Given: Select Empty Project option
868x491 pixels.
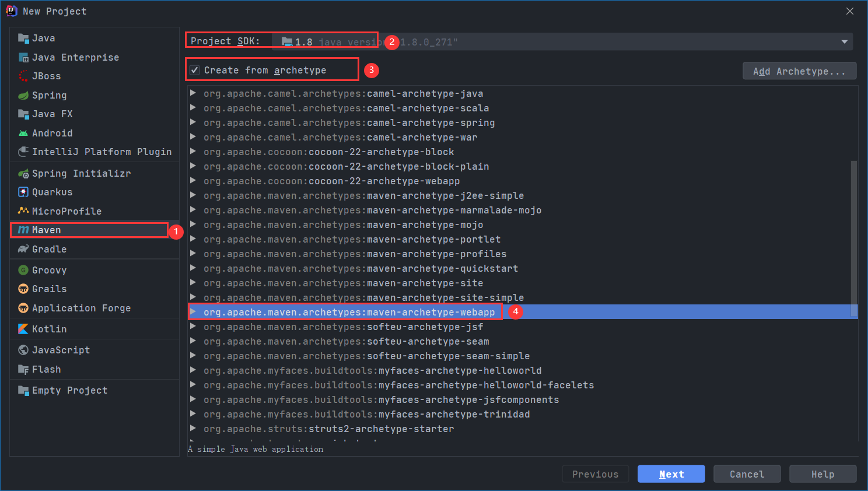Looking at the screenshot, I should point(94,390).
